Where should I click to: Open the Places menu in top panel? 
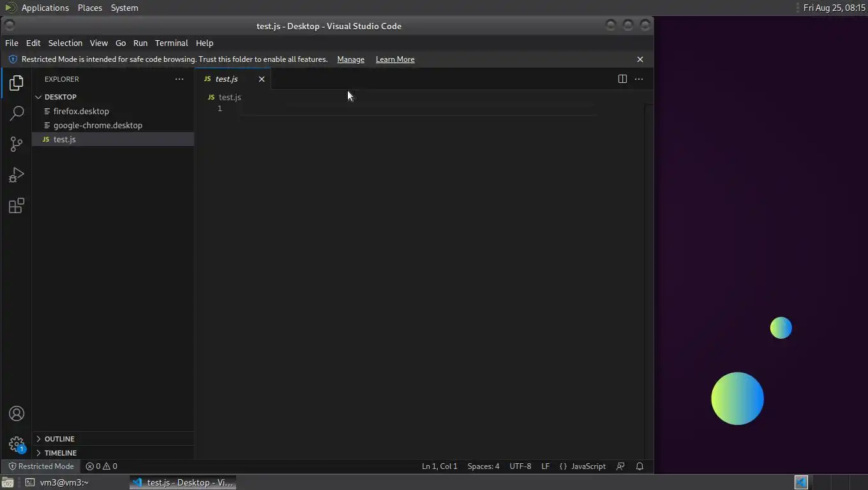point(90,8)
